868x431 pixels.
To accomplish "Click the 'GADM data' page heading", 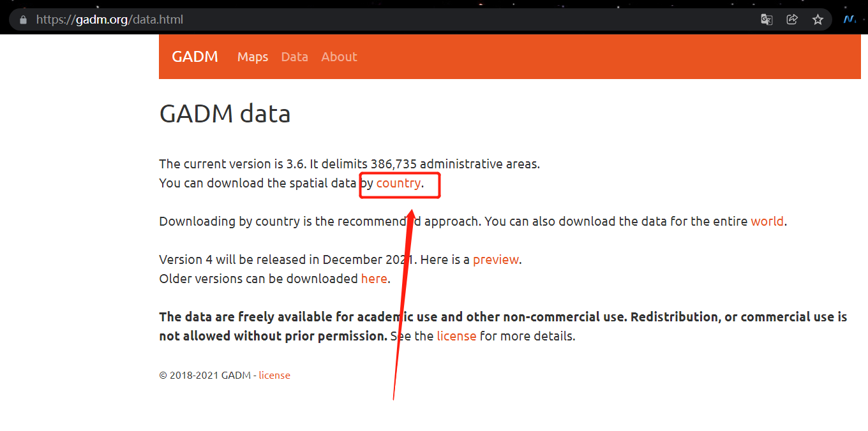I will [x=225, y=114].
